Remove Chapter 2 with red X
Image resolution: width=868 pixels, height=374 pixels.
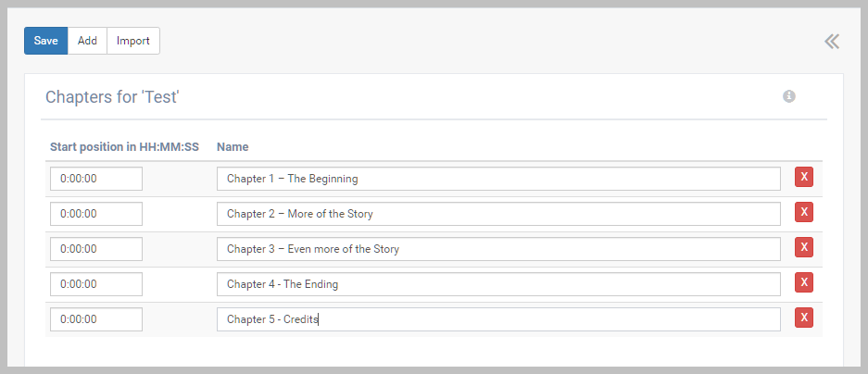pyautogui.click(x=804, y=213)
